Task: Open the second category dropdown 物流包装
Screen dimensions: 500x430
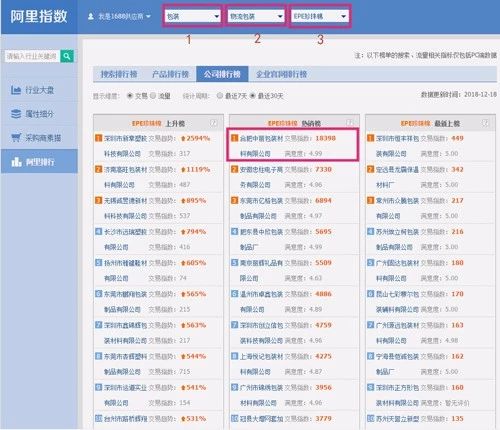Action: click(x=256, y=16)
